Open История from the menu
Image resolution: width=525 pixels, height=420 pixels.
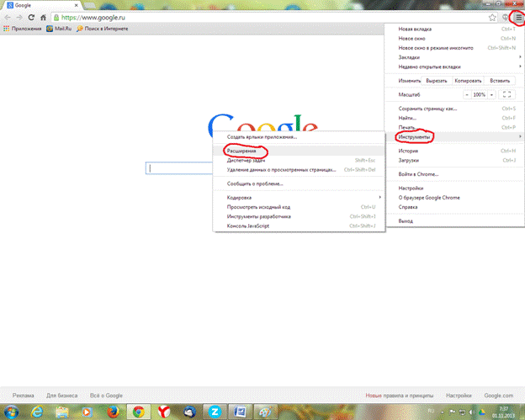click(x=454, y=151)
